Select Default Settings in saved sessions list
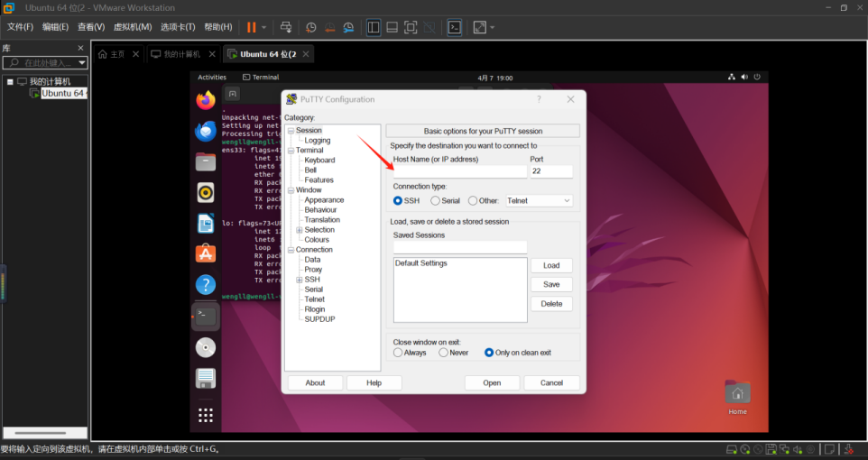The width and height of the screenshot is (868, 460). pyautogui.click(x=421, y=263)
